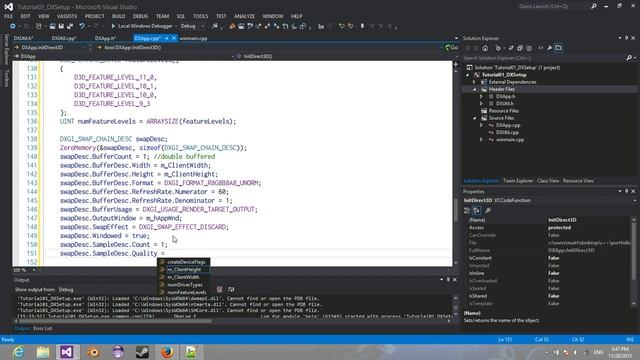Open the ANALYZE menu
The width and height of the screenshot is (640, 360).
click(244, 16)
